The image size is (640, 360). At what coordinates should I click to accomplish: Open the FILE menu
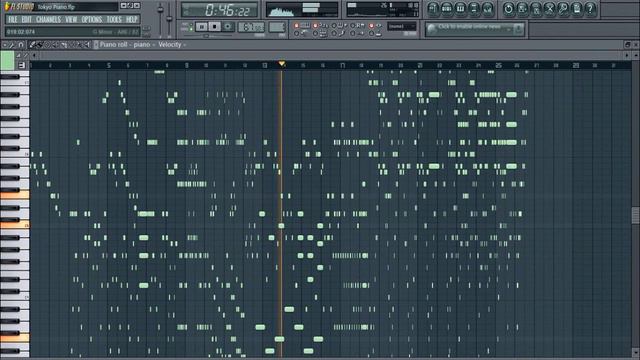click(x=13, y=20)
